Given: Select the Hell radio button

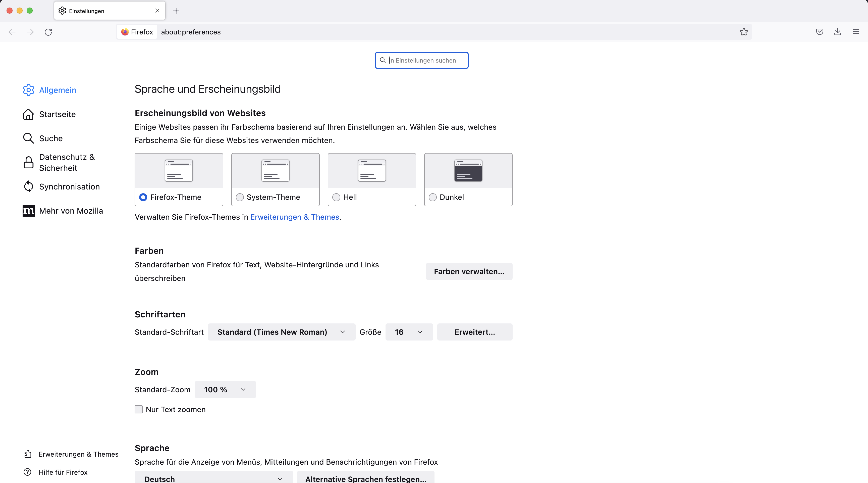Looking at the screenshot, I should click(336, 197).
